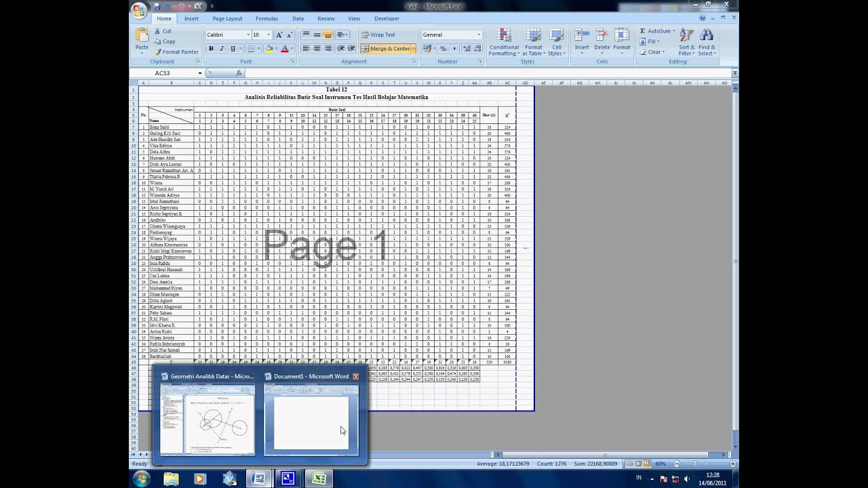
Task: Toggle Italic formatting
Action: 222,49
